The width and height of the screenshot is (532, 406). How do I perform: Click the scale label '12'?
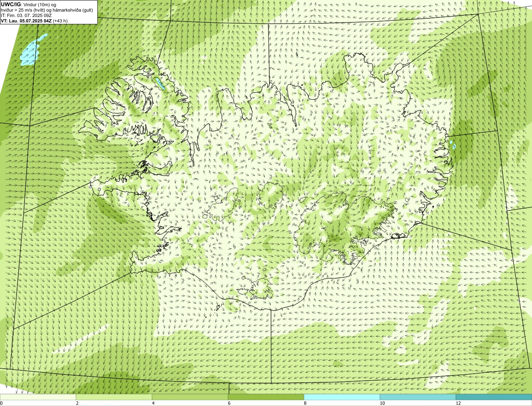click(458, 403)
